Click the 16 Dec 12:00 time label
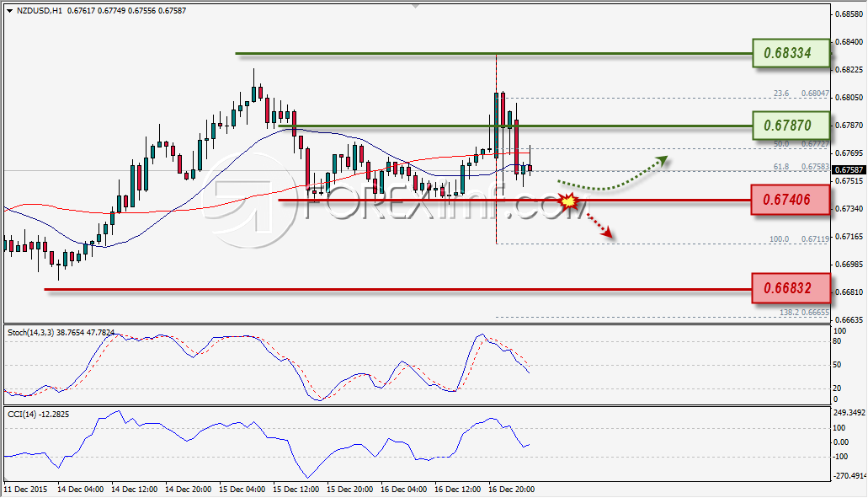Screen dimensions: 868x498 click(x=457, y=489)
